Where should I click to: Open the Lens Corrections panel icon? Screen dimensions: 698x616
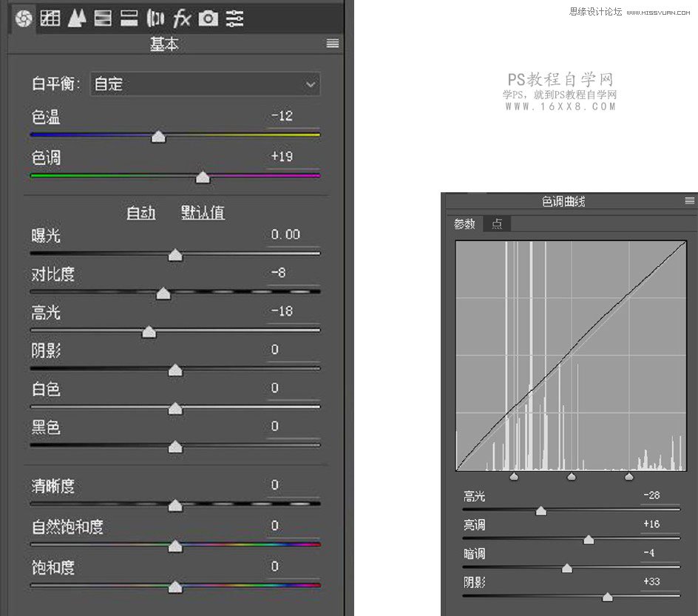[x=155, y=18]
